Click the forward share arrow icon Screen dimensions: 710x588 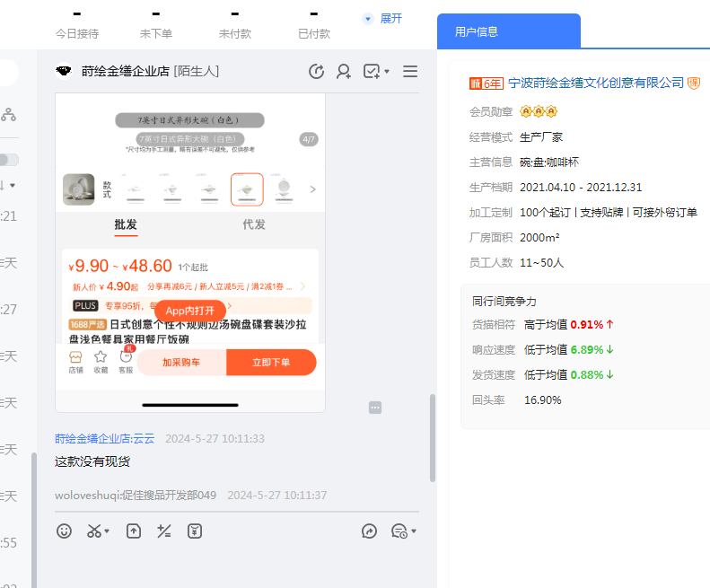(370, 531)
